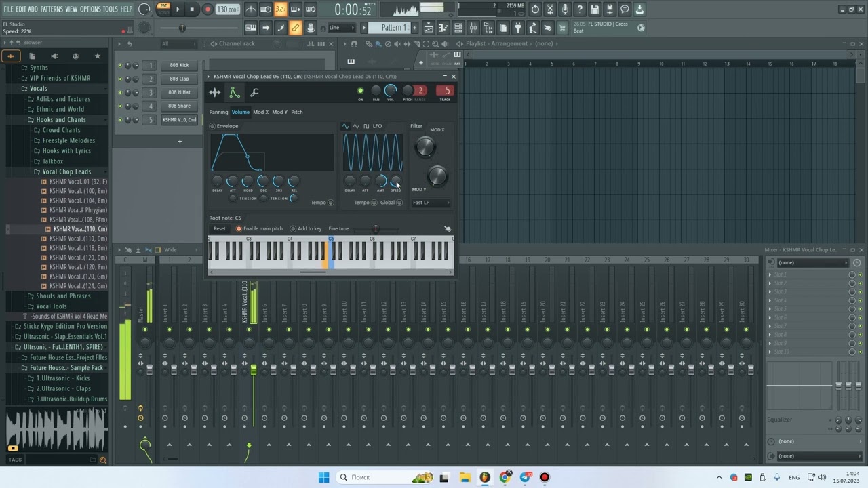Toggle the link-to-controller chain icon
The width and height of the screenshot is (868, 488).
(295, 28)
